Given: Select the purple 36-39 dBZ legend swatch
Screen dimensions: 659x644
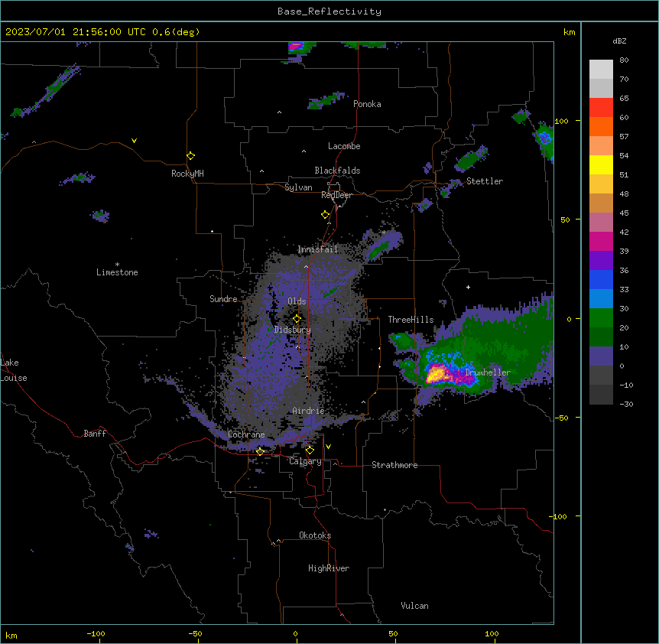Looking at the screenshot, I should [601, 261].
